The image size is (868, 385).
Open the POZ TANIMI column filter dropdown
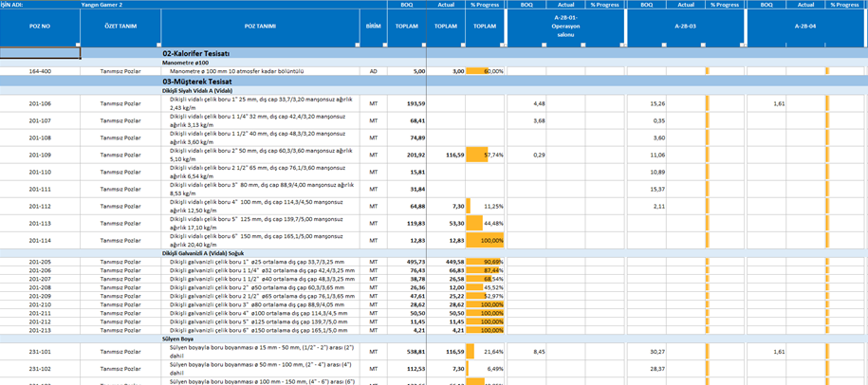pyautogui.click(x=357, y=45)
